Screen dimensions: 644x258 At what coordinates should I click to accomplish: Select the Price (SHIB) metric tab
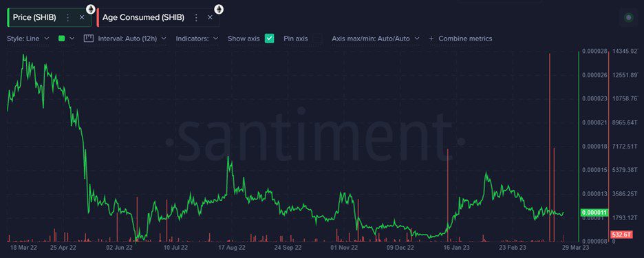click(34, 17)
